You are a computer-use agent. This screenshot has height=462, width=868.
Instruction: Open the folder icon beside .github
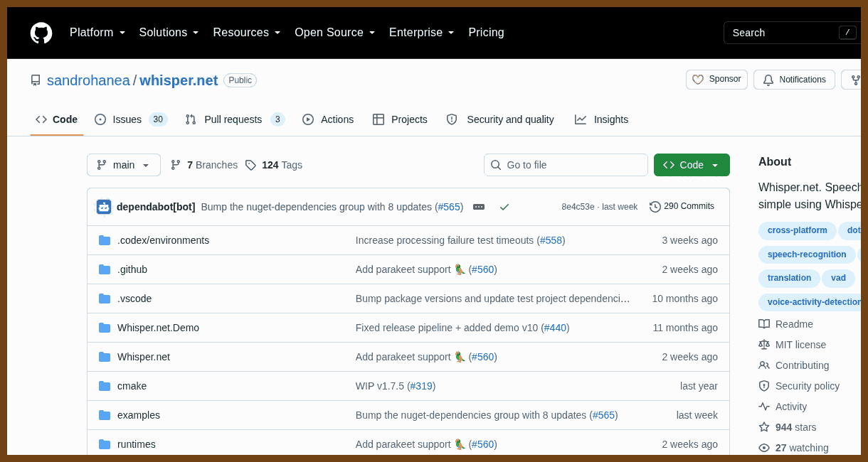click(x=105, y=269)
